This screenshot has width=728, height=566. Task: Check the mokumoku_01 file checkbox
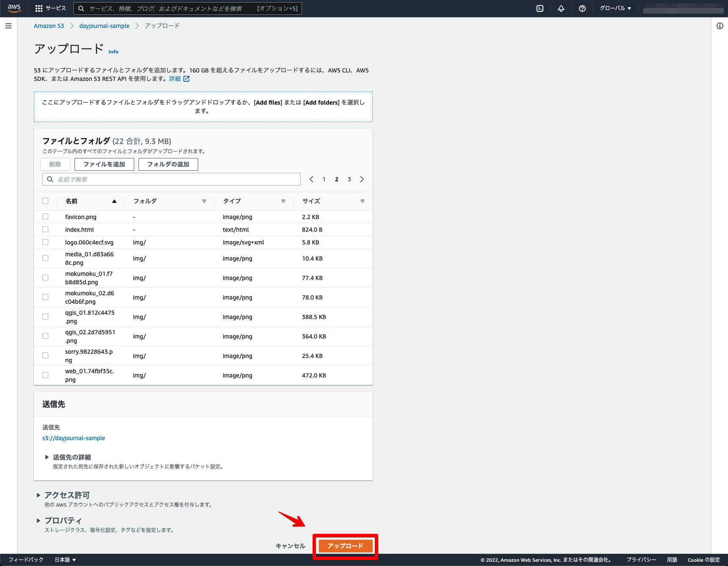[x=45, y=277]
